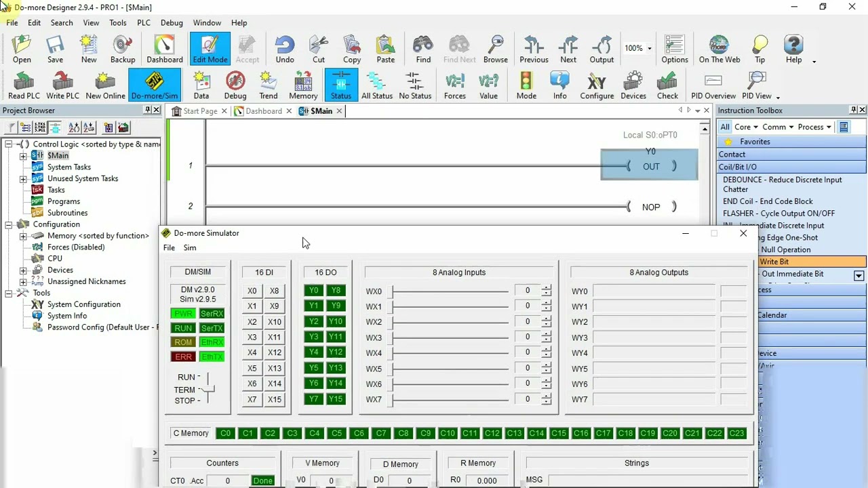This screenshot has height=488, width=868.
Task: Click the All Status icon
Action: [377, 85]
